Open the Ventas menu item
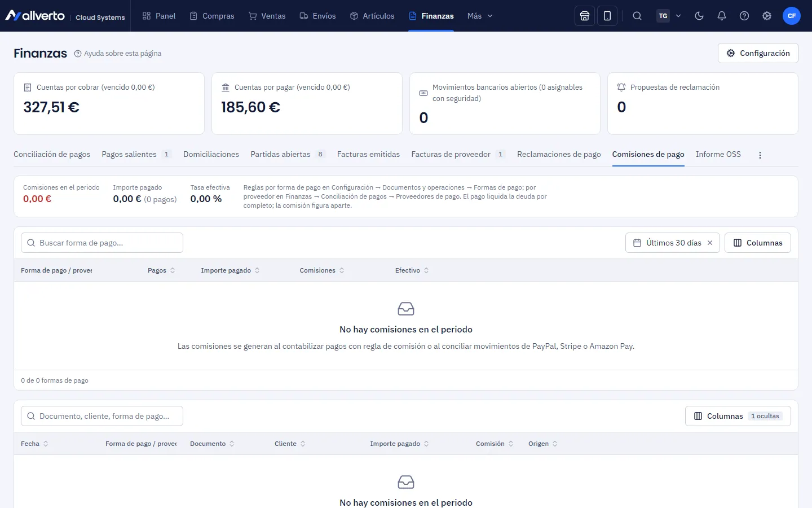The width and height of the screenshot is (812, 508). [x=267, y=16]
